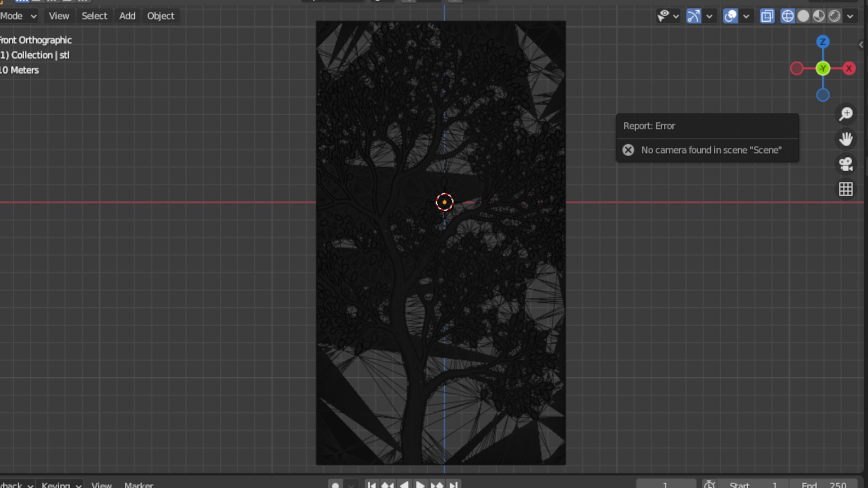Open the overlays options dropdown arrow

coord(746,16)
